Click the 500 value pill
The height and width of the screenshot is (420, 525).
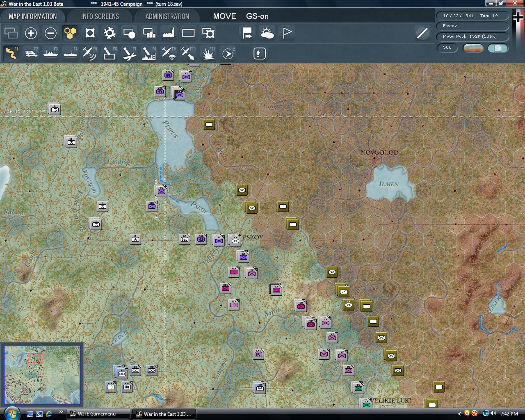click(447, 48)
